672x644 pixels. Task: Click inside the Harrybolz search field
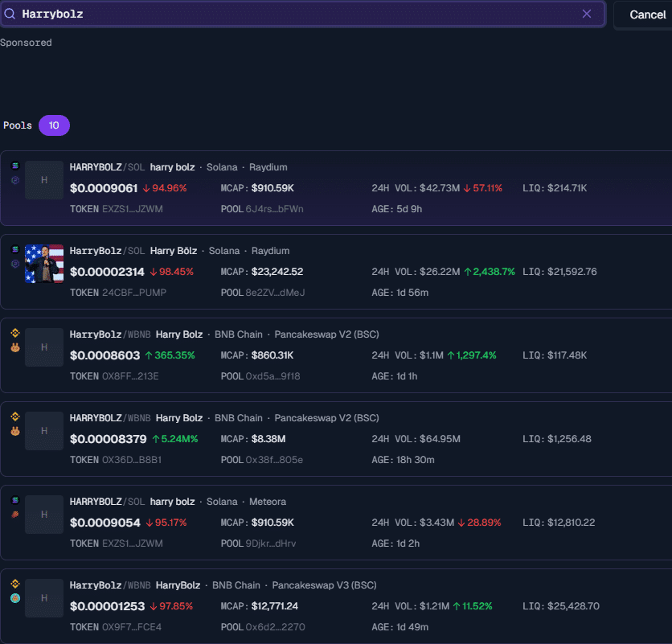click(241, 14)
